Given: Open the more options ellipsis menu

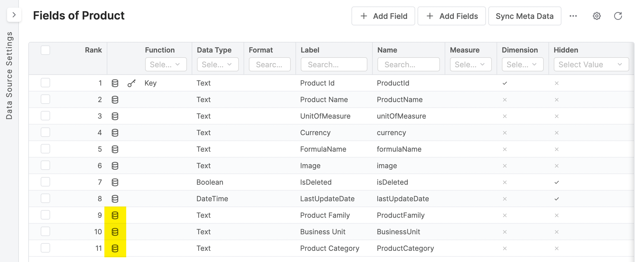Looking at the screenshot, I should point(573,16).
